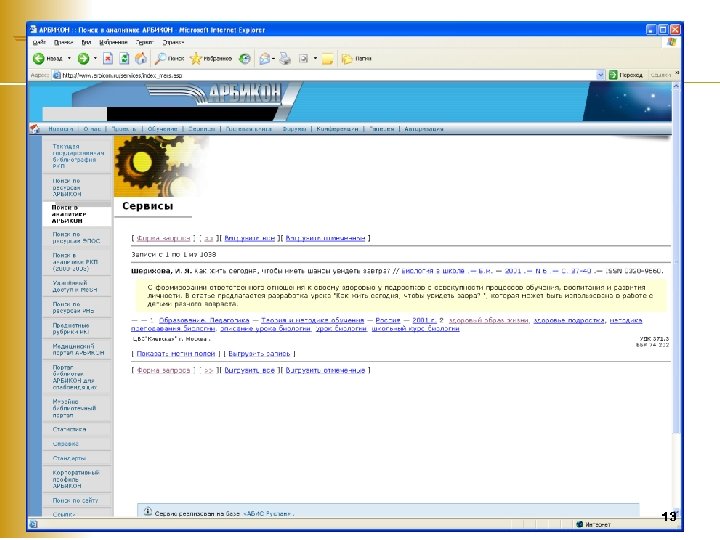Screen dimensions: 720x540
Task: Click the Refresh page icon
Action: [x=124, y=58]
